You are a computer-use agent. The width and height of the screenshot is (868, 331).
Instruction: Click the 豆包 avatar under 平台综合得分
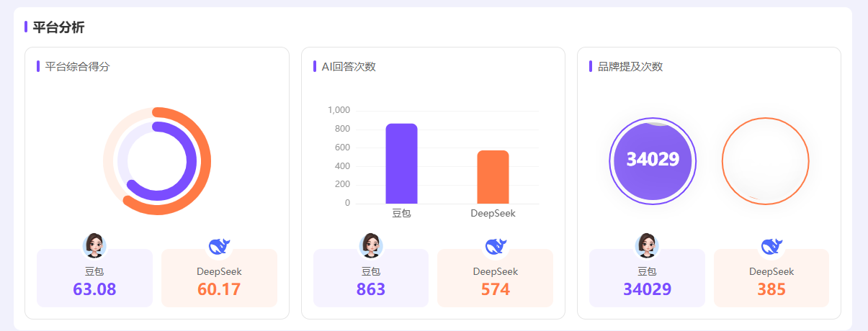coord(94,245)
